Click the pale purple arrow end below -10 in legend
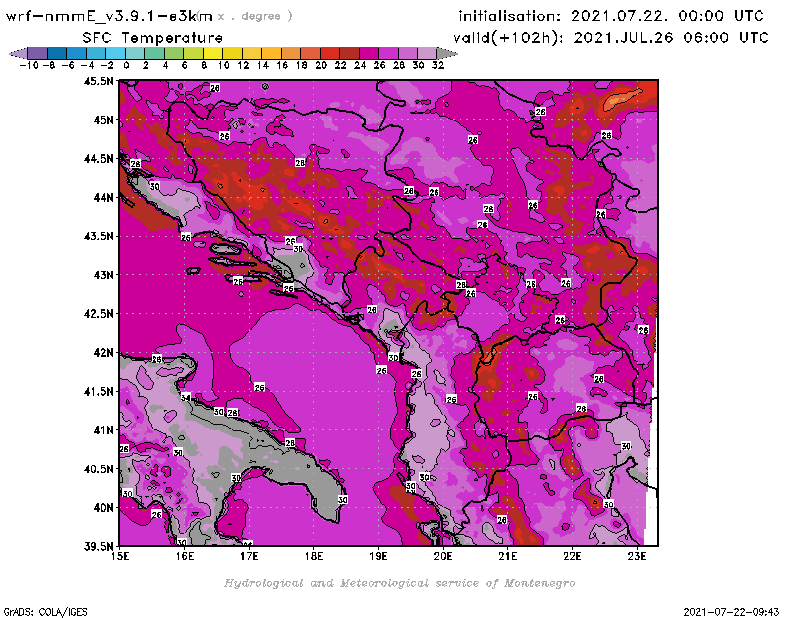 point(18,53)
